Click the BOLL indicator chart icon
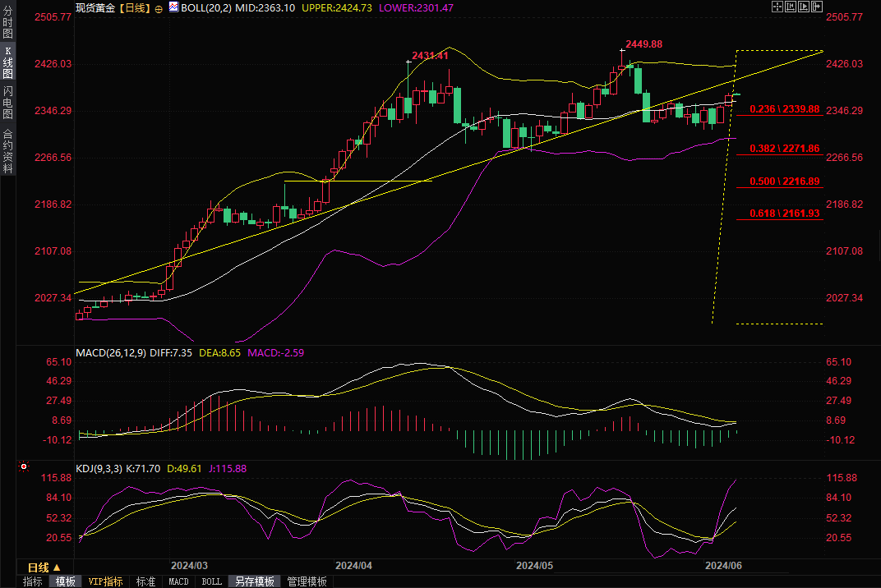The height and width of the screenshot is (588, 881). pyautogui.click(x=173, y=7)
